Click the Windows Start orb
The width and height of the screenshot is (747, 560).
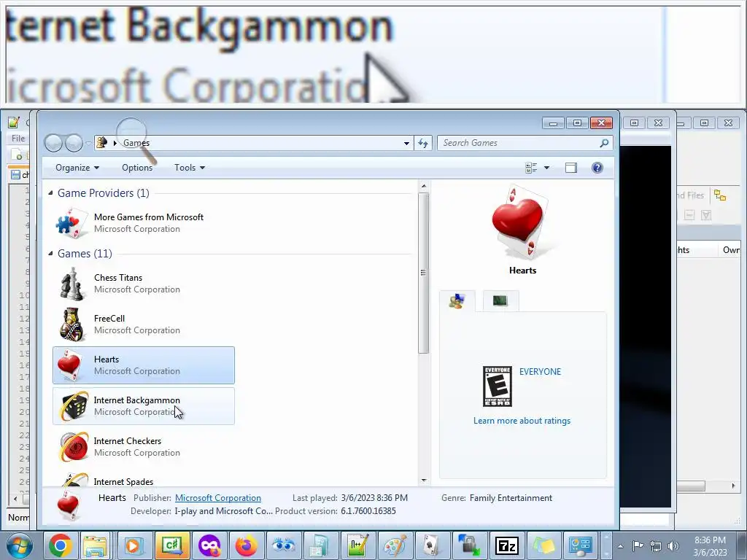20,545
